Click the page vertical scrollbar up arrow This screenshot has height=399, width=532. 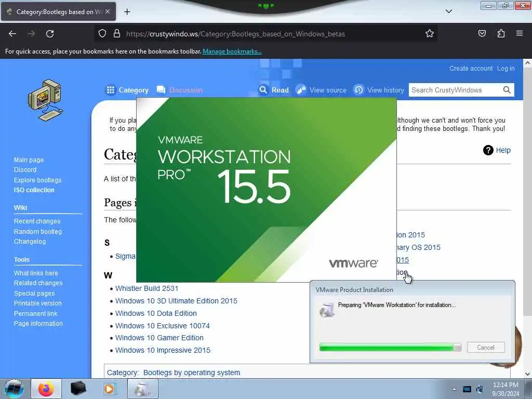point(527,63)
